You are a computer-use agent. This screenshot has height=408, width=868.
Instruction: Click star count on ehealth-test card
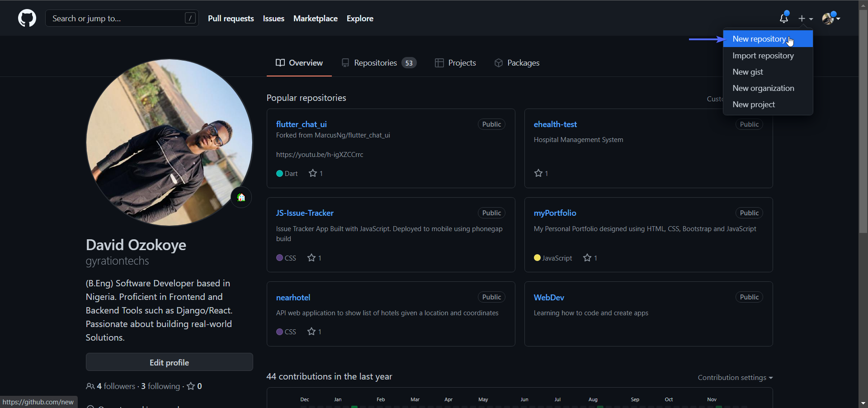541,173
